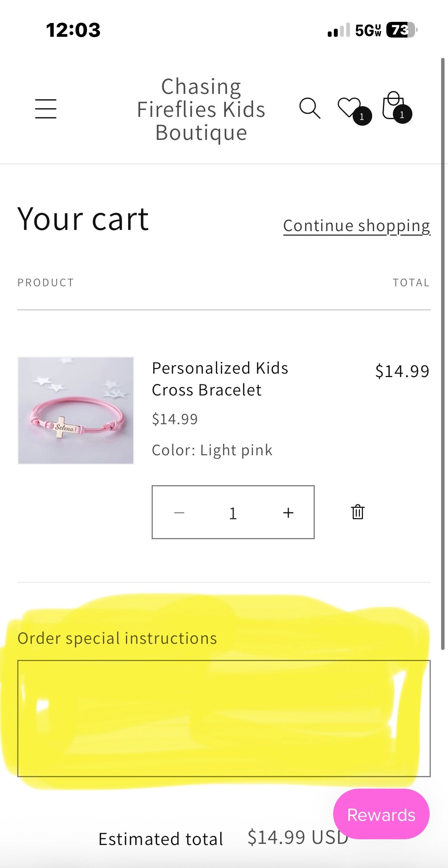Click the cart count badge showing 1

pos(402,115)
